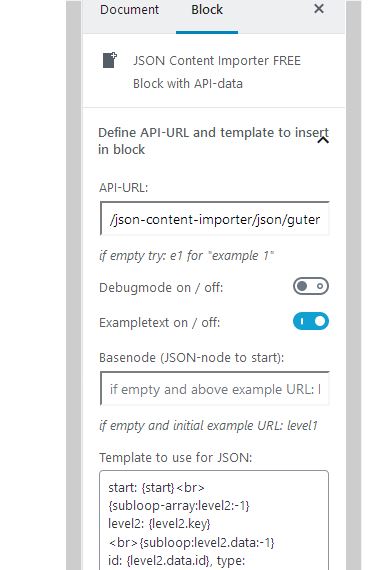Close the settings sidebar with the X
The width and height of the screenshot is (382, 570).
click(x=319, y=9)
